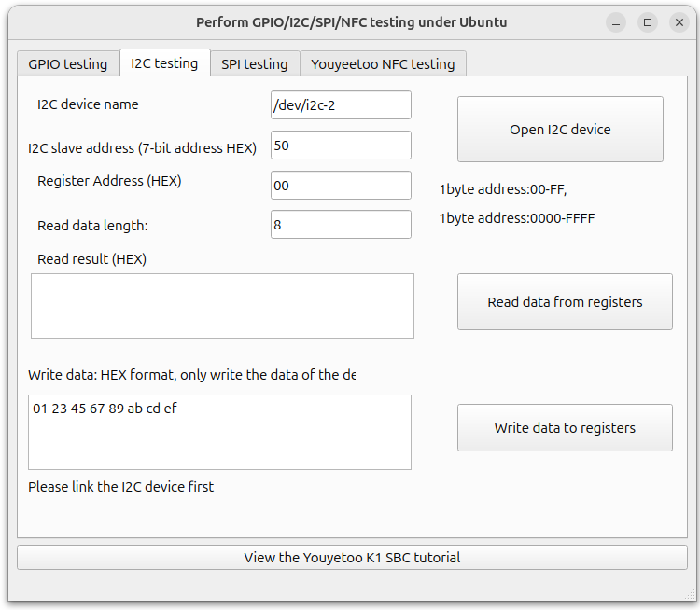The image size is (700, 610).
Task: Switch to the GPIO testing tab
Action: click(x=68, y=64)
